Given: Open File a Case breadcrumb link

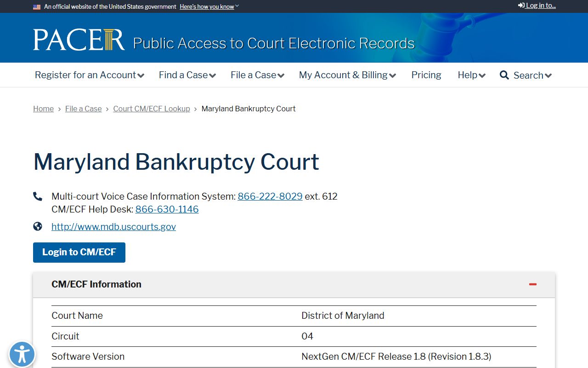Looking at the screenshot, I should (x=84, y=109).
